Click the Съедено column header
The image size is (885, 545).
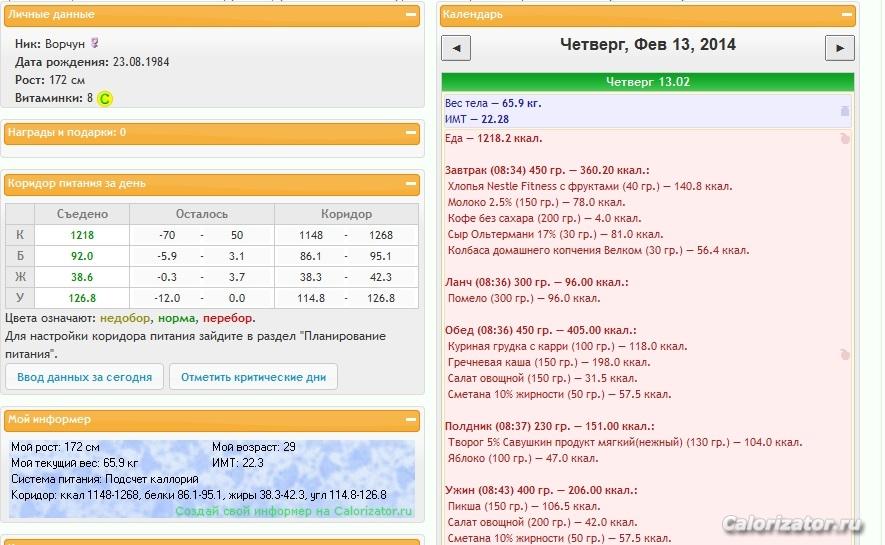pos(82,214)
